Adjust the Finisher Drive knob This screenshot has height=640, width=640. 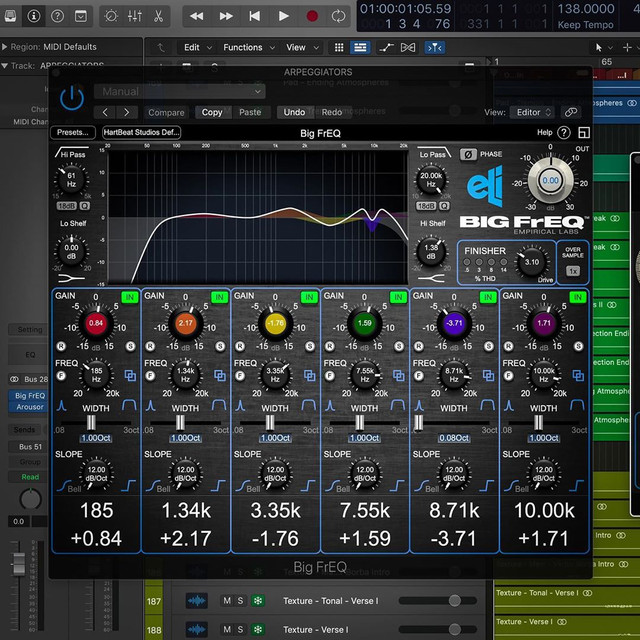[x=532, y=262]
